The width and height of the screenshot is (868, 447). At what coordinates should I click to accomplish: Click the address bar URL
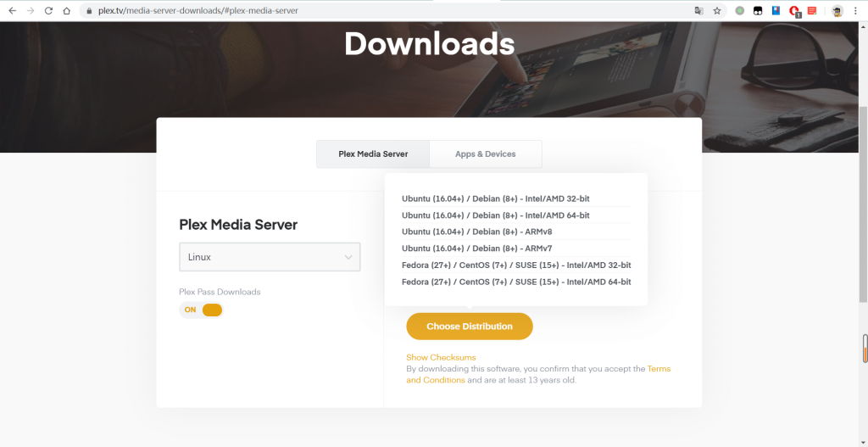click(x=198, y=10)
